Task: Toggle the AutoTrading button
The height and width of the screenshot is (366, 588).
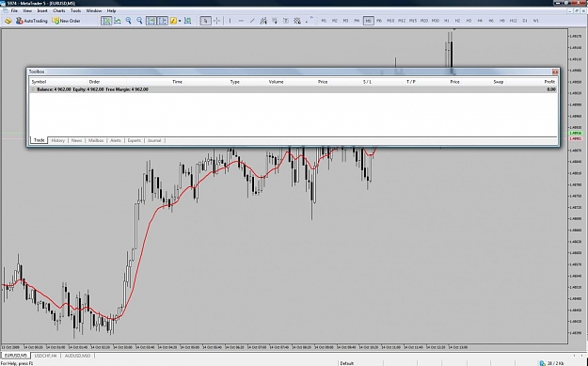Action: point(32,21)
